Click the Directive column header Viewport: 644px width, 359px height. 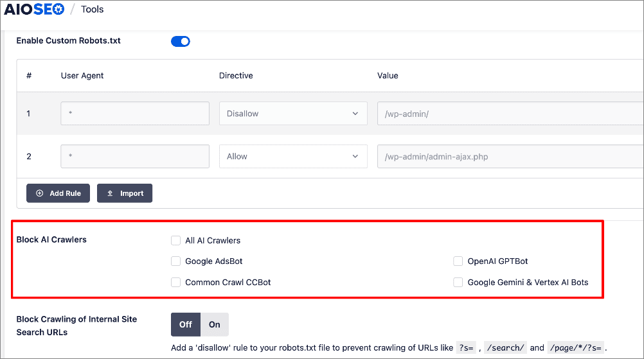pyautogui.click(x=236, y=76)
